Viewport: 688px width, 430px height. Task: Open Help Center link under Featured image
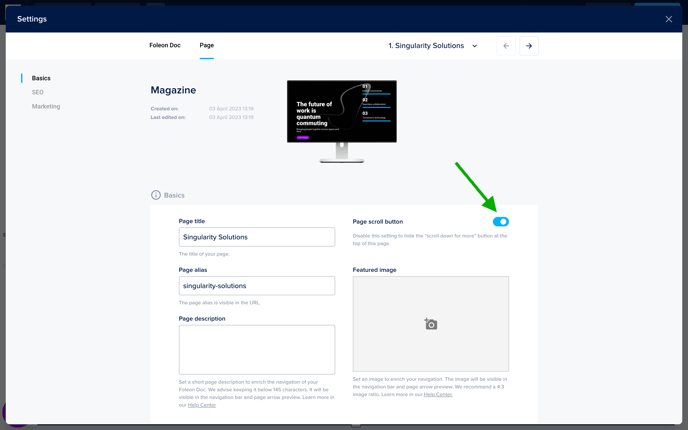438,395
